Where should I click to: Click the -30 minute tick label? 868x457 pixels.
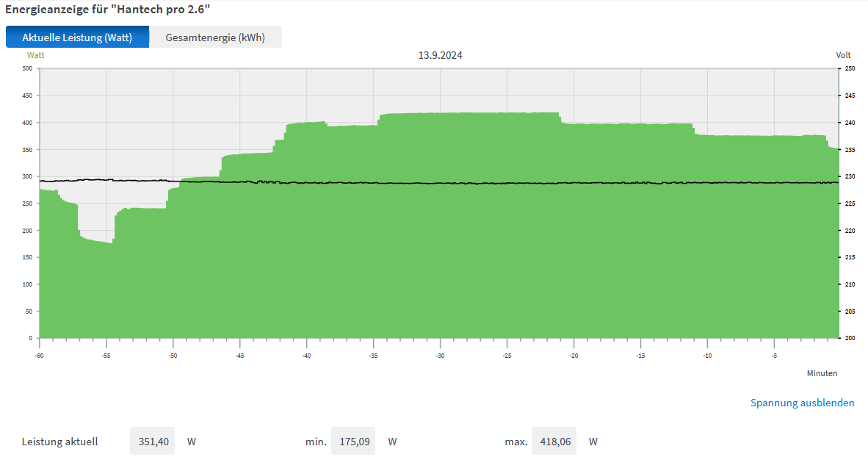point(440,356)
